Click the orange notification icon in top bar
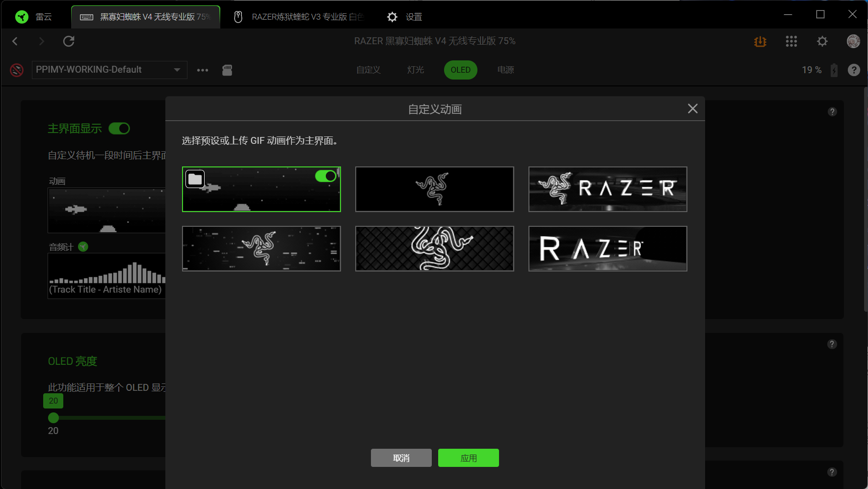 click(760, 42)
